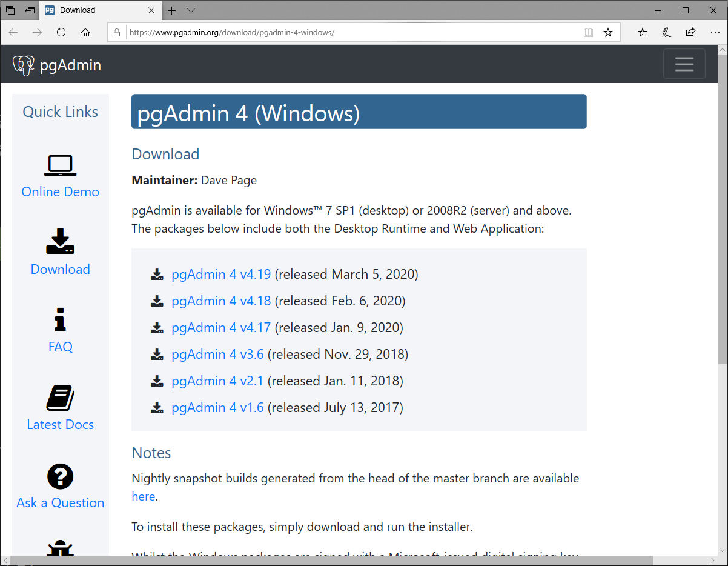Image resolution: width=728 pixels, height=566 pixels.
Task: Open the pgAdmin 4 v2.1 download link
Action: [x=217, y=381]
